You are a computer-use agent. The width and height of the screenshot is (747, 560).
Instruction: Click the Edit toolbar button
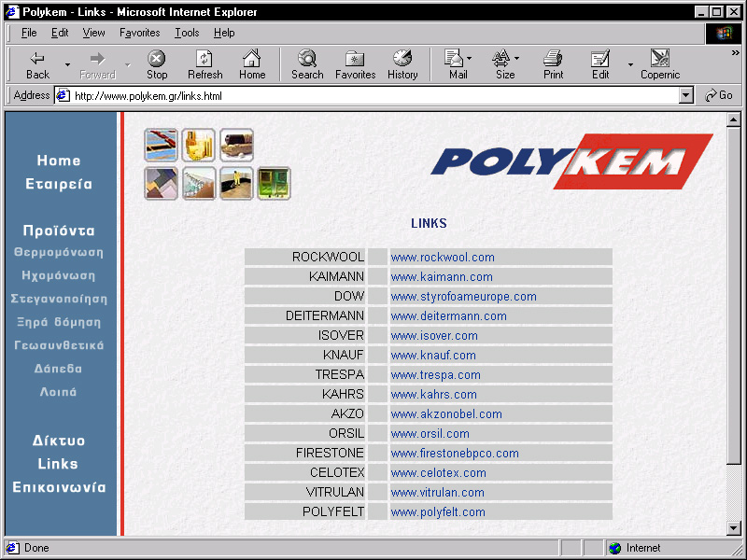pos(600,64)
